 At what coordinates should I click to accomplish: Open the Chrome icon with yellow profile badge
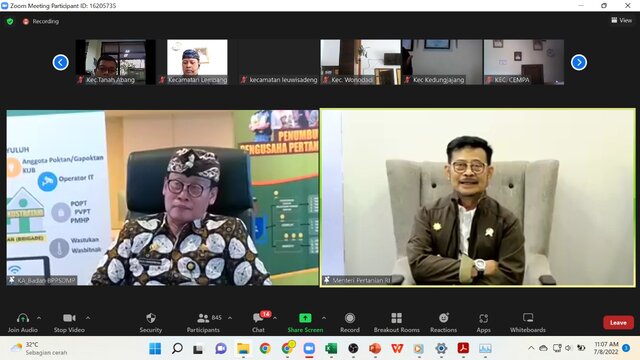coord(288,348)
